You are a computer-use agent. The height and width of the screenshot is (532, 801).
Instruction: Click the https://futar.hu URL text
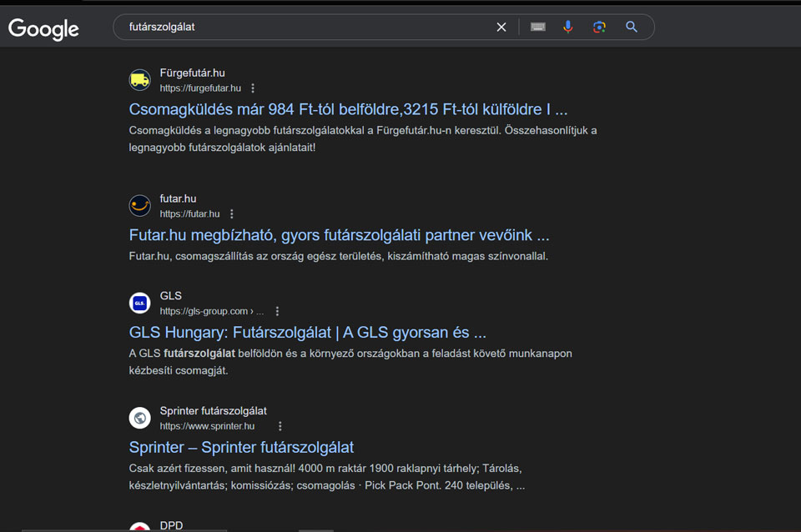click(189, 214)
